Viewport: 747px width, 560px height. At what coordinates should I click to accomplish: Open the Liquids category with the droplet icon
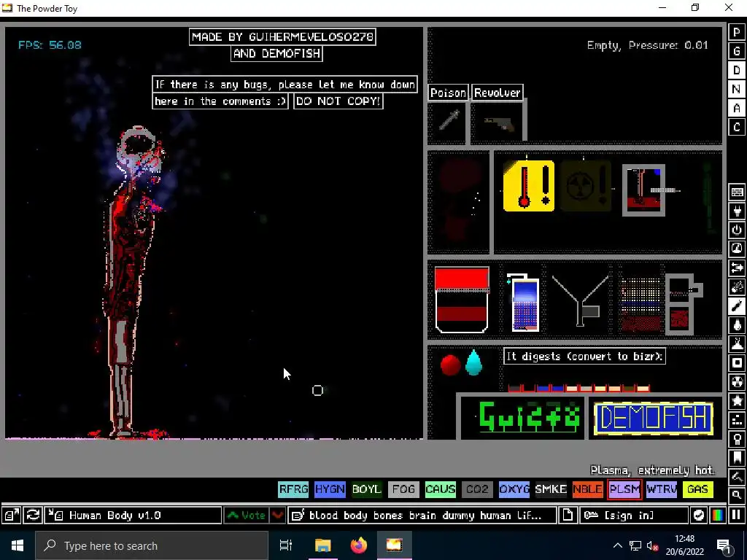click(737, 324)
